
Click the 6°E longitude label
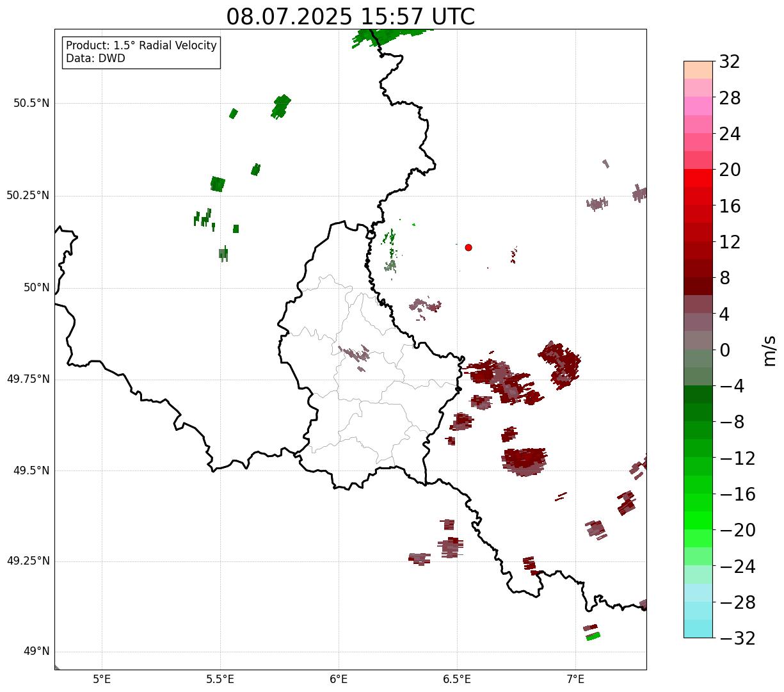pos(339,679)
